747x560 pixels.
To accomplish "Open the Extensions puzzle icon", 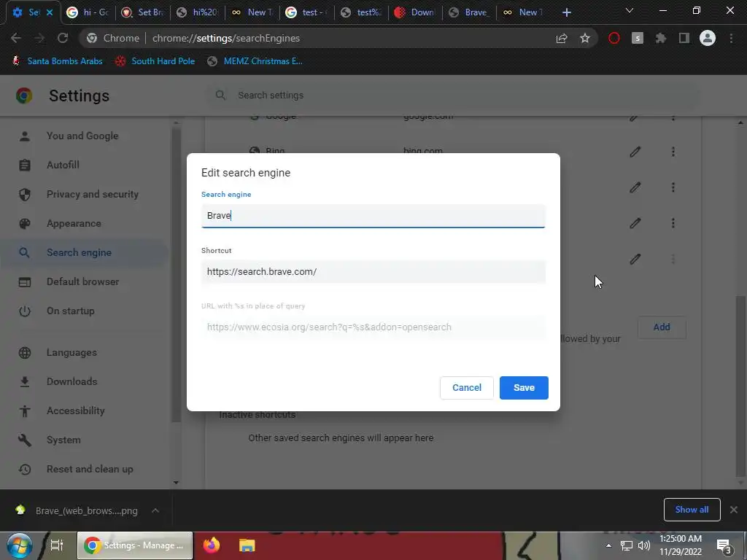I will coord(660,38).
